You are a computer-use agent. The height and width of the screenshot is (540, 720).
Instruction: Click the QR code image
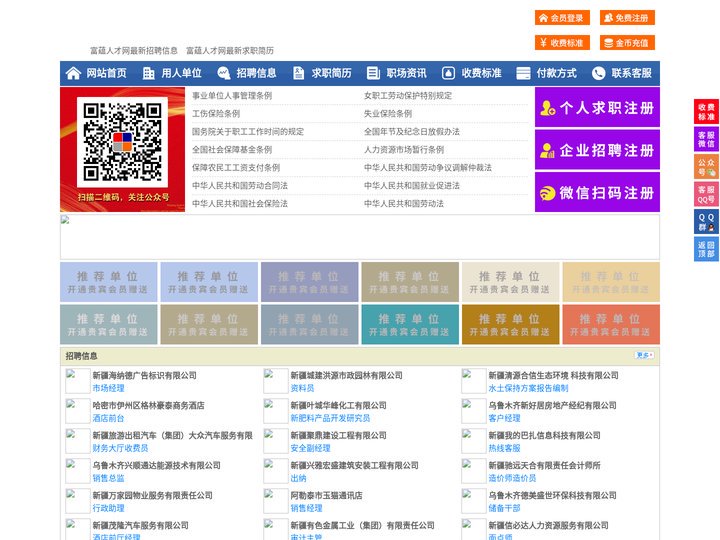pos(122,142)
